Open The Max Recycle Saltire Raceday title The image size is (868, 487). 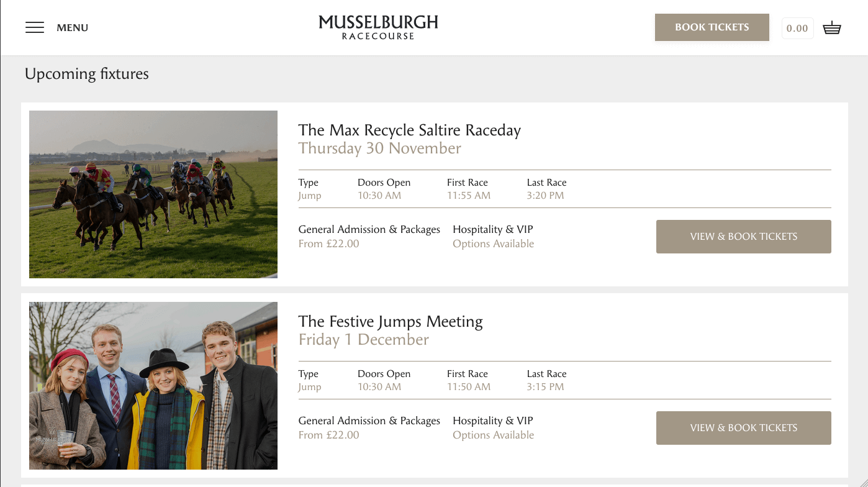pyautogui.click(x=409, y=130)
